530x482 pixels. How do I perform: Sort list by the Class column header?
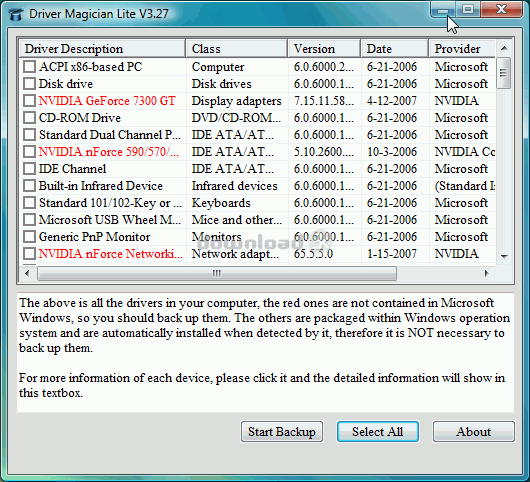pos(237,49)
